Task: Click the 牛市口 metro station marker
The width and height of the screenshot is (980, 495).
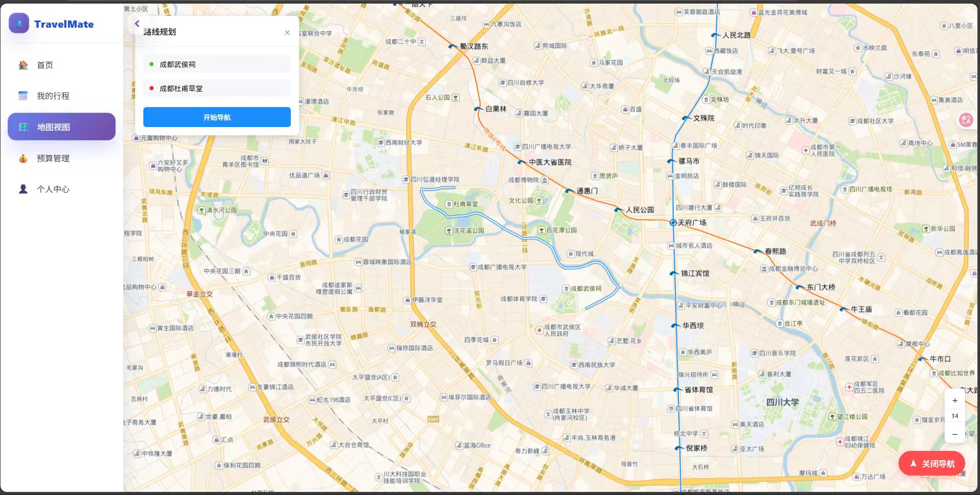Action: pos(922,359)
